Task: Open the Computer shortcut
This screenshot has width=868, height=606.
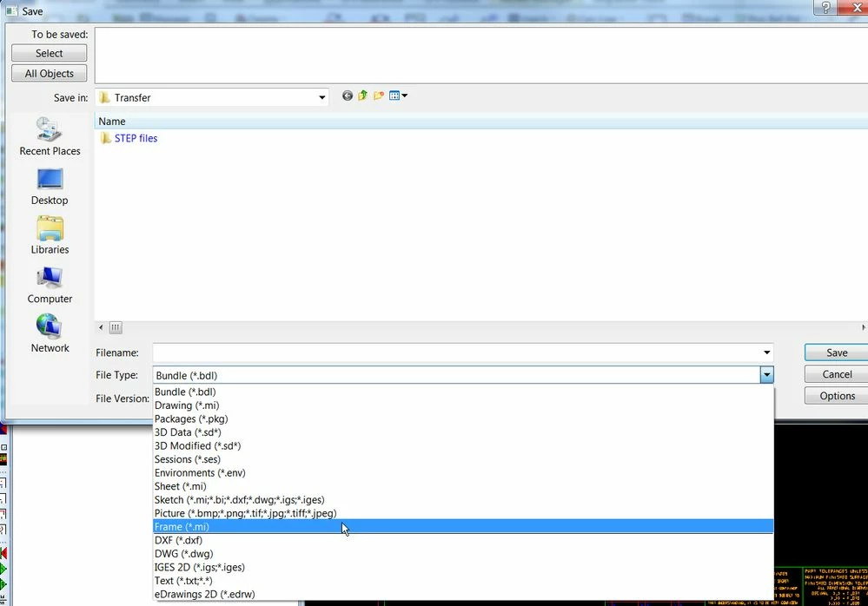Action: click(x=50, y=286)
